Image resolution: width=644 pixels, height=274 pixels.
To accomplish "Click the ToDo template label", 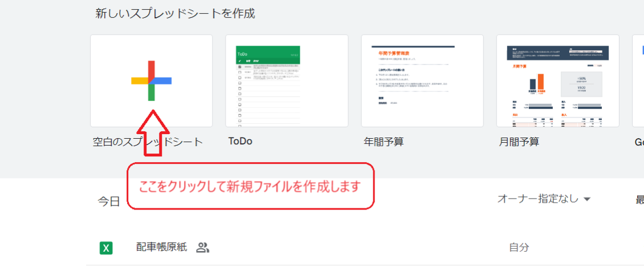I will coord(241,142).
